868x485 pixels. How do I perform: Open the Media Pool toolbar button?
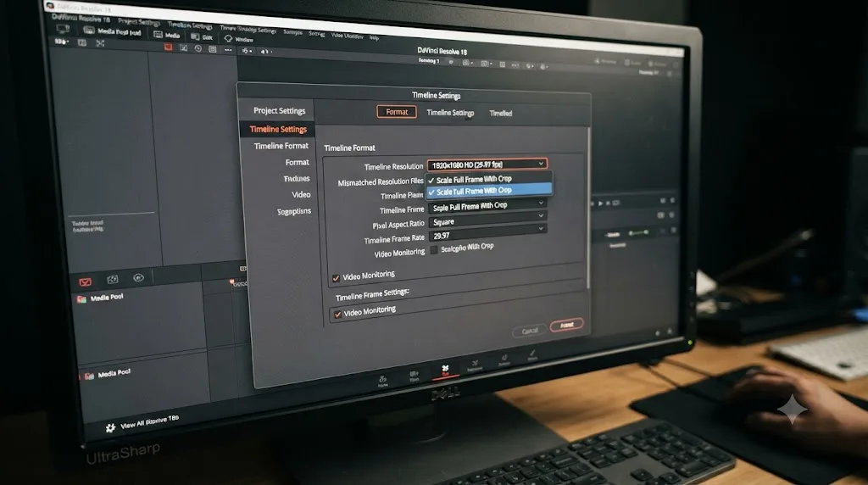(x=113, y=31)
